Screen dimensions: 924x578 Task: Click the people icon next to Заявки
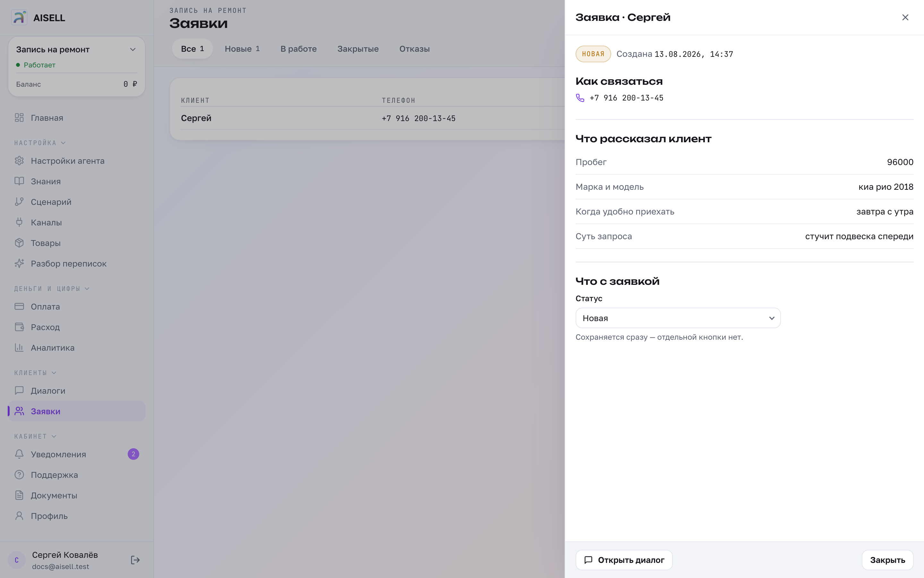click(x=19, y=411)
